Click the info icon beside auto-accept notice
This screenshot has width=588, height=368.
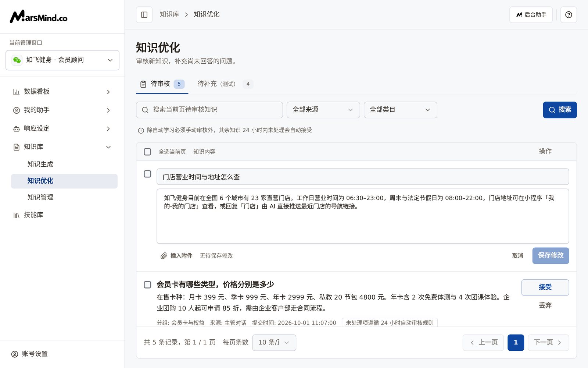click(141, 130)
